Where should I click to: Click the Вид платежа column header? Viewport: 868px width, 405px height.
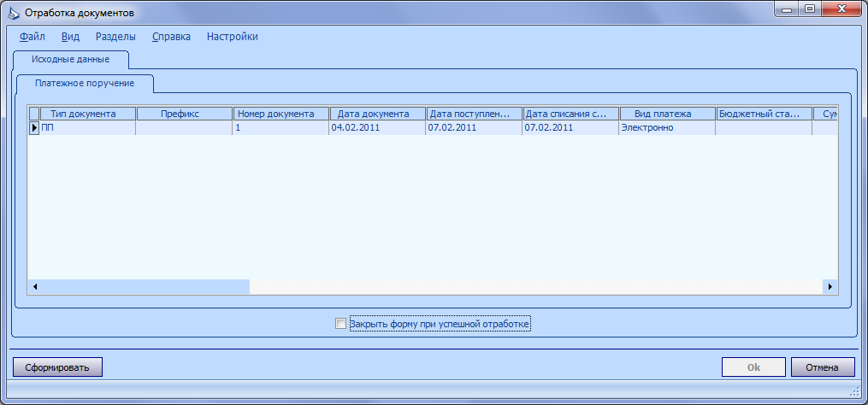pos(667,114)
